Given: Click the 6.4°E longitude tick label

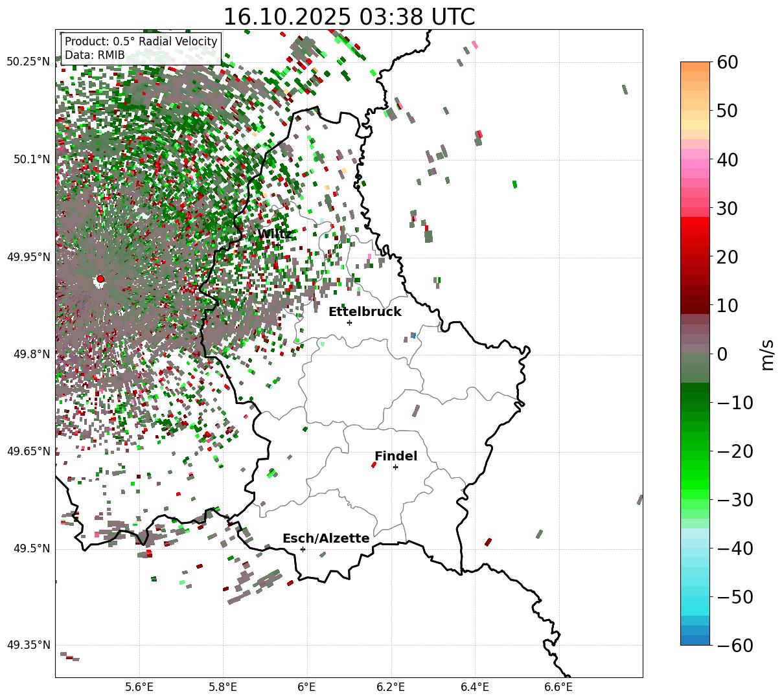Looking at the screenshot, I should coord(475,687).
